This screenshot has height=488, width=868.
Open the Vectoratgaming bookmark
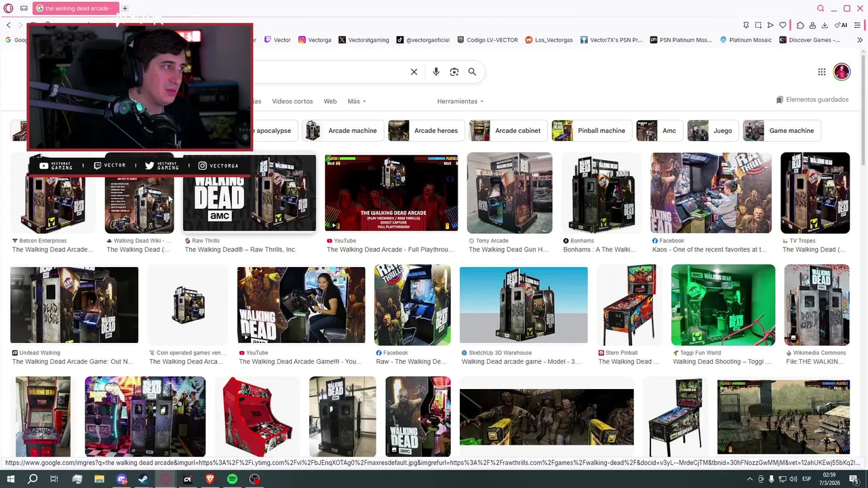point(363,40)
